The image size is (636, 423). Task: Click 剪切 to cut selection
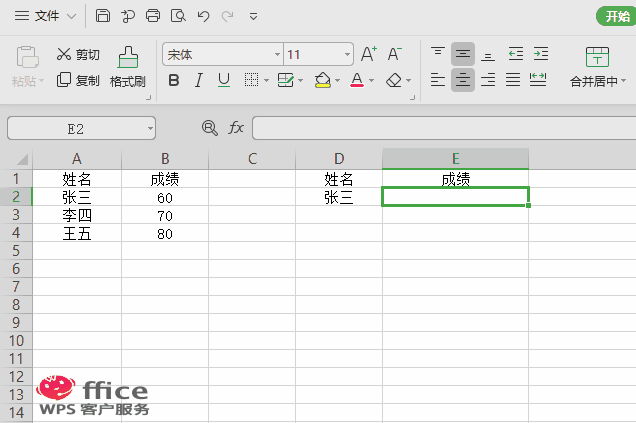(x=78, y=54)
